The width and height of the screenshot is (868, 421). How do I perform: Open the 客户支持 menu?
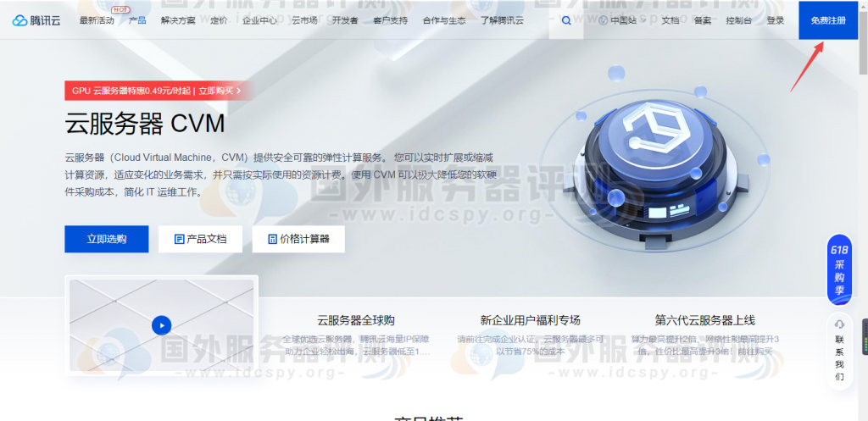(x=390, y=20)
